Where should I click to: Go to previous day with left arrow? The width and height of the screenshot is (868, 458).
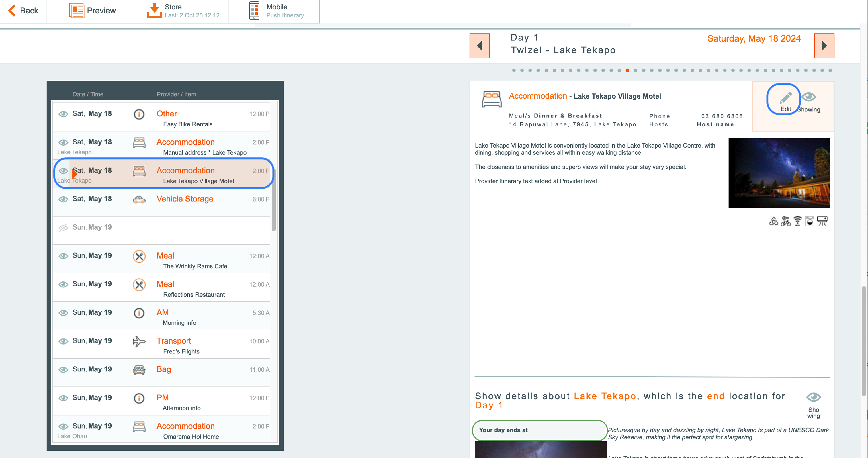pyautogui.click(x=479, y=45)
